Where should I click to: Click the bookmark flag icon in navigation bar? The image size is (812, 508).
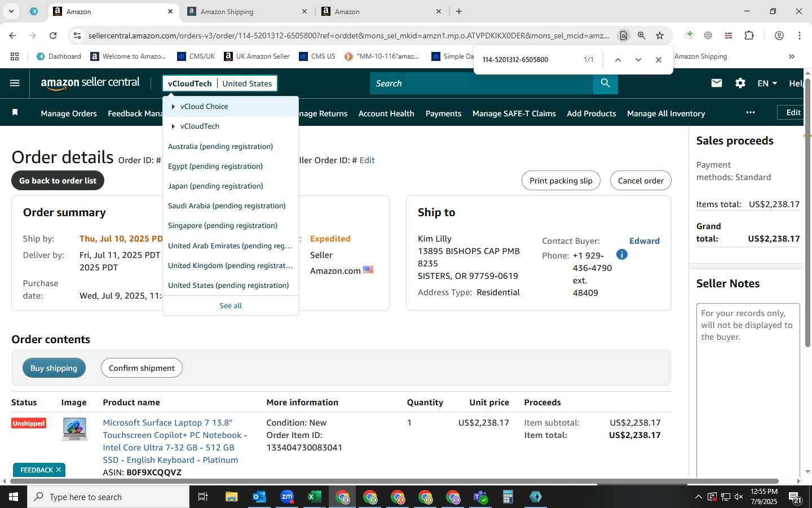click(x=15, y=113)
